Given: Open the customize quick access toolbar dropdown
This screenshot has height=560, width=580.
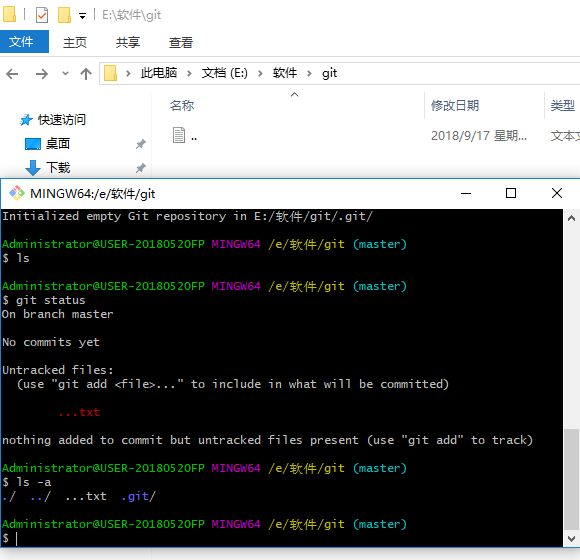Looking at the screenshot, I should pyautogui.click(x=82, y=16).
